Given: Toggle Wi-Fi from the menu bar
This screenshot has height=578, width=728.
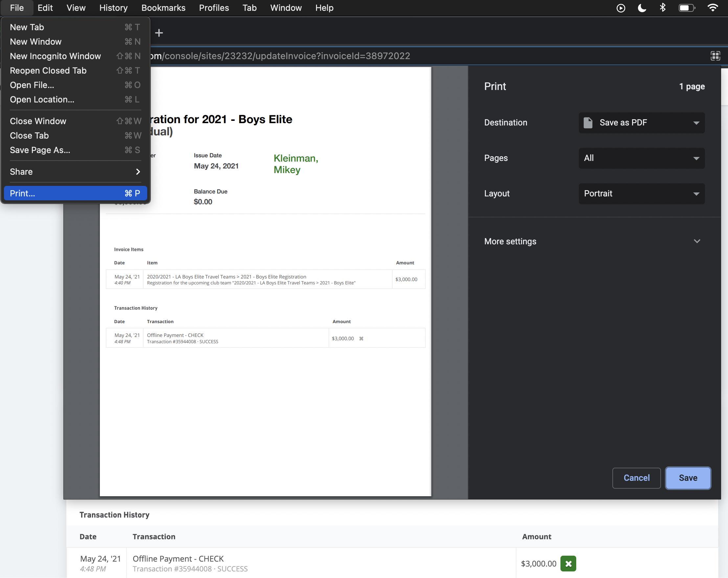Looking at the screenshot, I should pyautogui.click(x=713, y=8).
